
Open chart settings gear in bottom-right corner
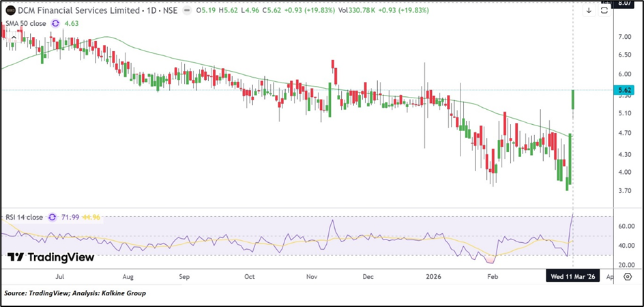coord(627,278)
